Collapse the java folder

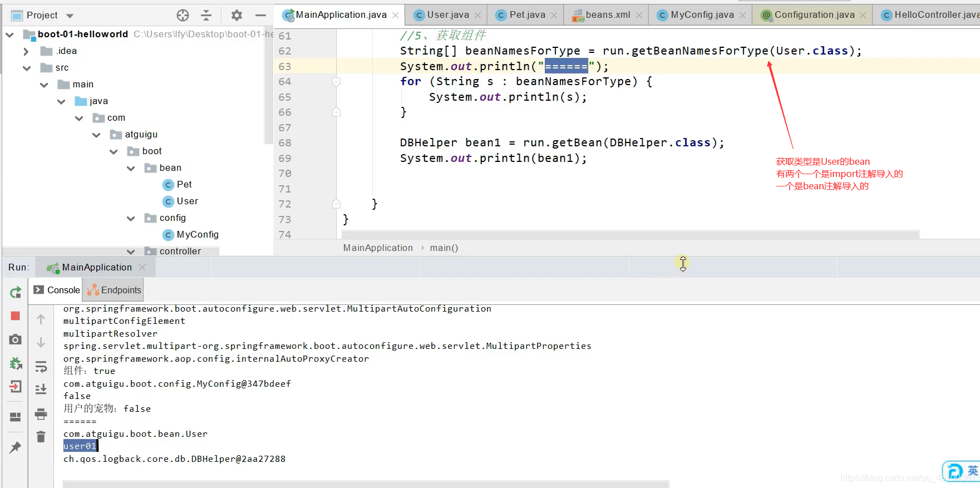click(x=61, y=101)
